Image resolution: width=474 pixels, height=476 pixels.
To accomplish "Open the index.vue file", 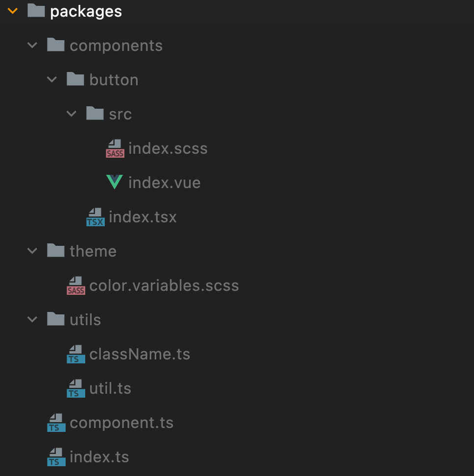I will click(164, 183).
